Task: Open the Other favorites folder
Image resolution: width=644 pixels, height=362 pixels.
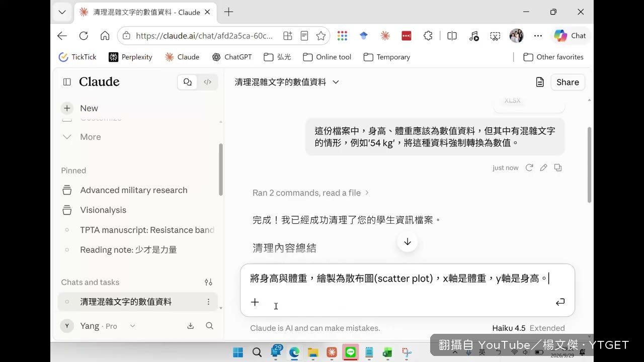Action: click(x=553, y=57)
